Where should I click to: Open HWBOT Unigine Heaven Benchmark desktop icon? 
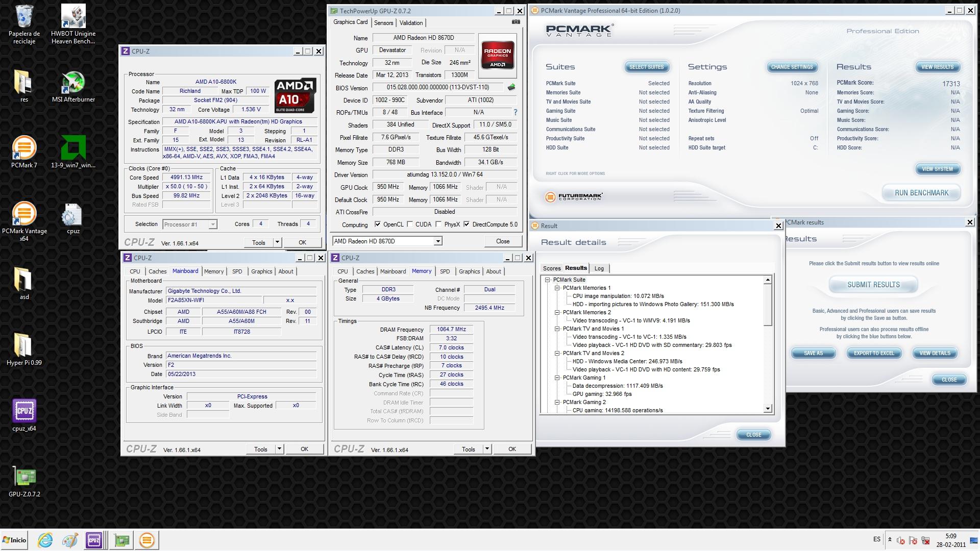pos(73,24)
